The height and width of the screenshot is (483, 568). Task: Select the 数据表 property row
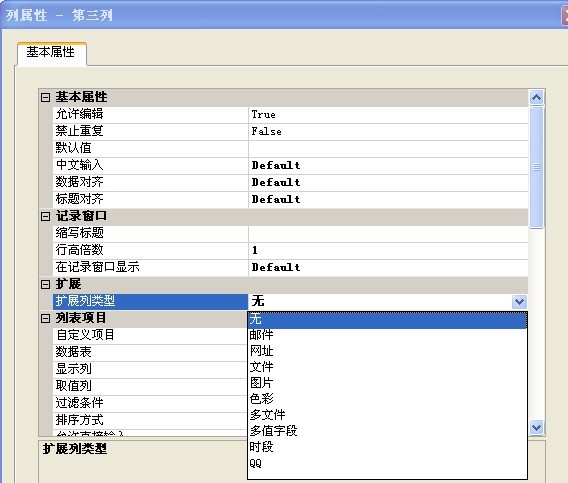150,352
